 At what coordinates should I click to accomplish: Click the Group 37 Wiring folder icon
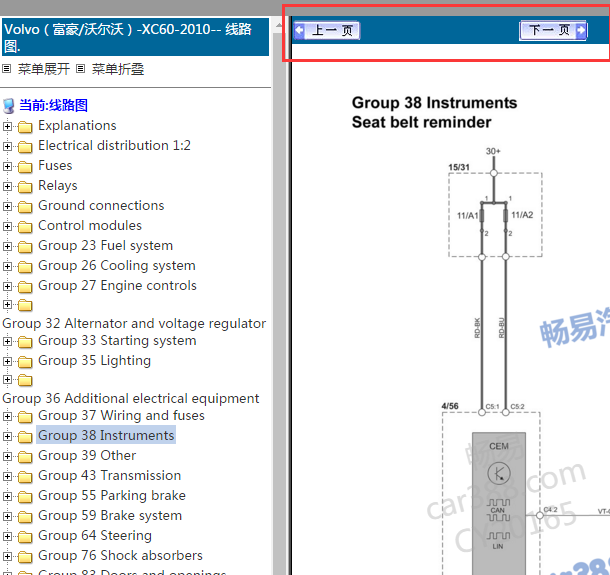25,417
